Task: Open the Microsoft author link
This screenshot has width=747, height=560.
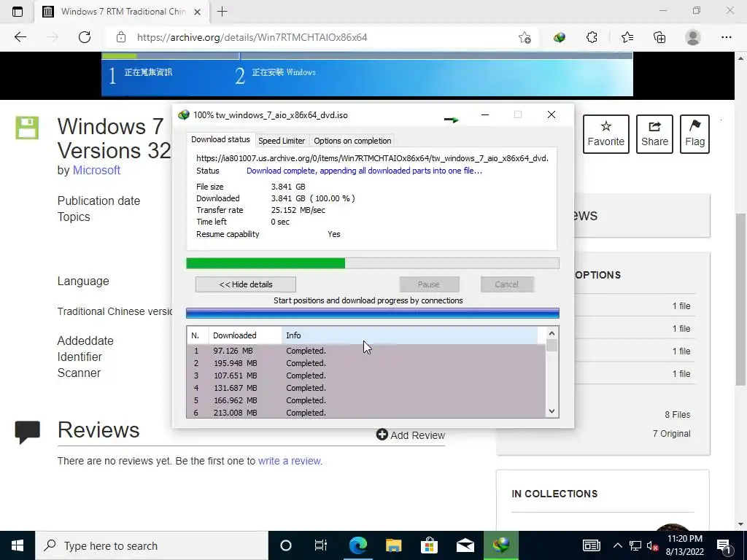Action: [x=96, y=170]
